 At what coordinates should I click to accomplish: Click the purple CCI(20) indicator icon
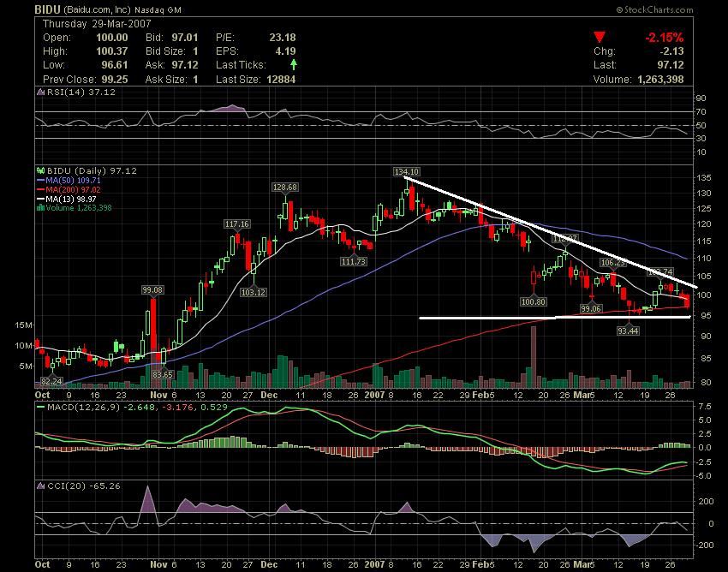point(40,486)
